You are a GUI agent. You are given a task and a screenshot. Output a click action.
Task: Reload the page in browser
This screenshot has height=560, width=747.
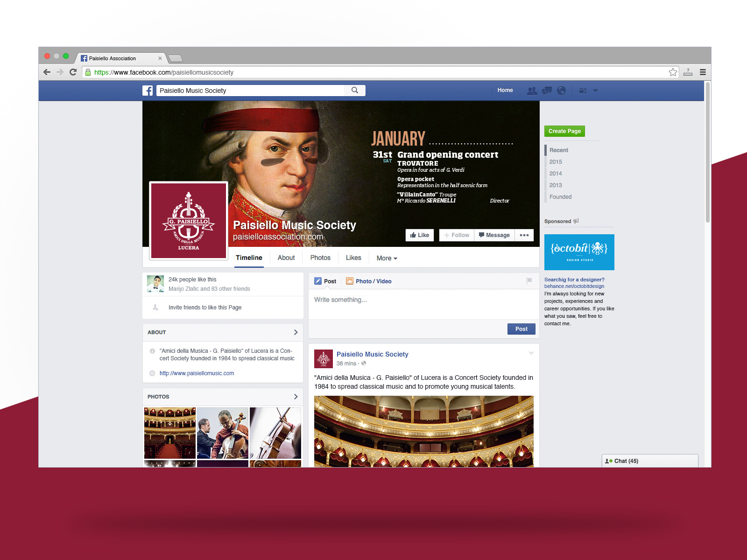pos(73,72)
